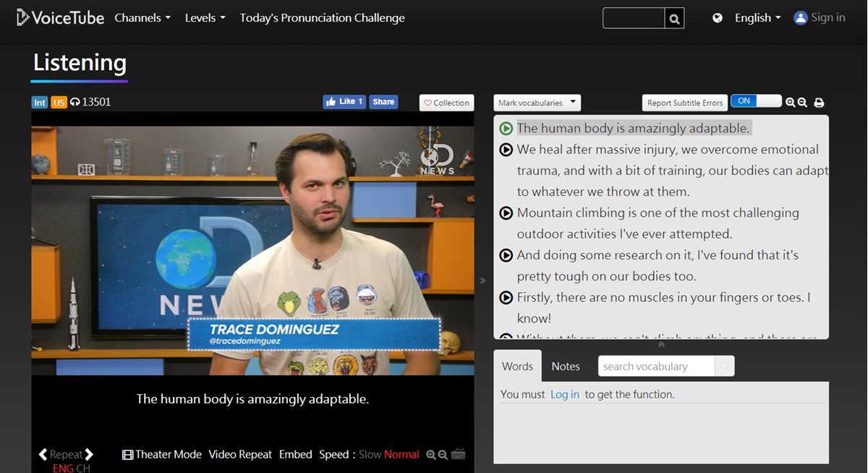
Task: Click the Log in link
Action: point(565,394)
